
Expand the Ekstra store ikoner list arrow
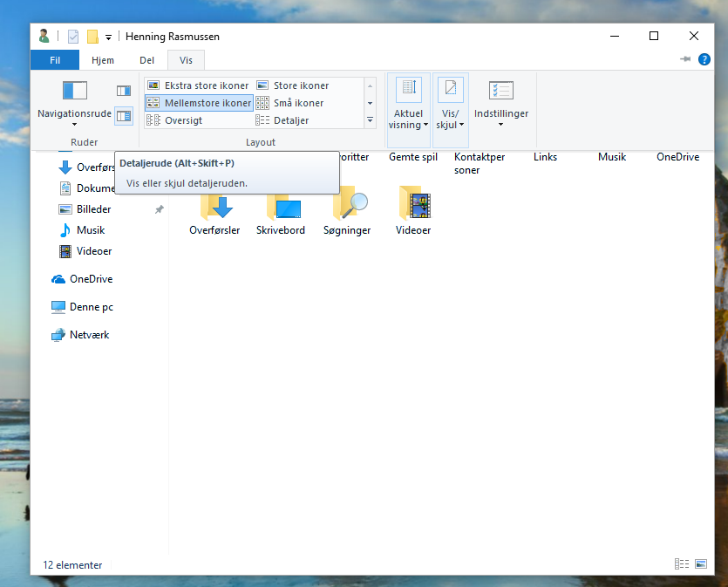point(370,85)
